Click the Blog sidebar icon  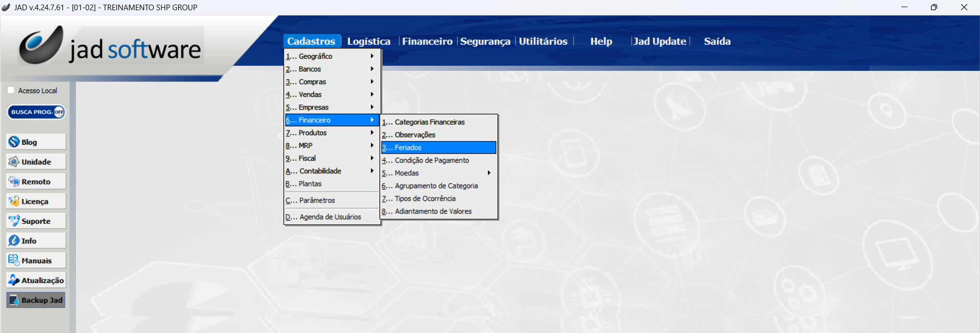[14, 142]
